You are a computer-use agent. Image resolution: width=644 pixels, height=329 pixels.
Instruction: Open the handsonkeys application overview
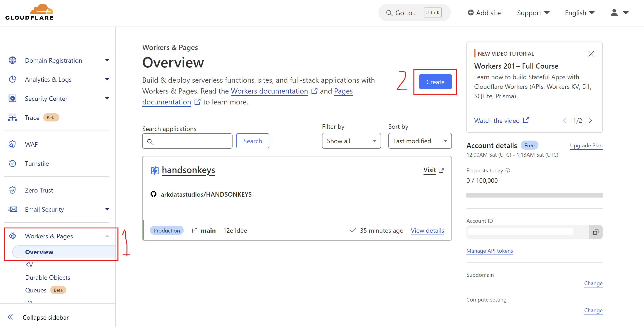click(x=188, y=170)
